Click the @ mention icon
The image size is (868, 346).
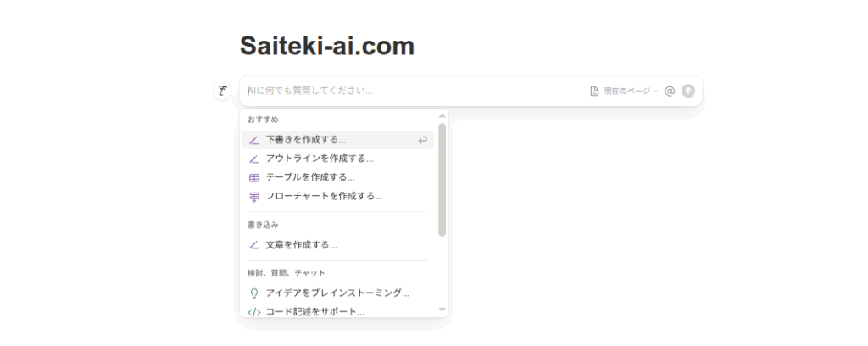click(670, 91)
